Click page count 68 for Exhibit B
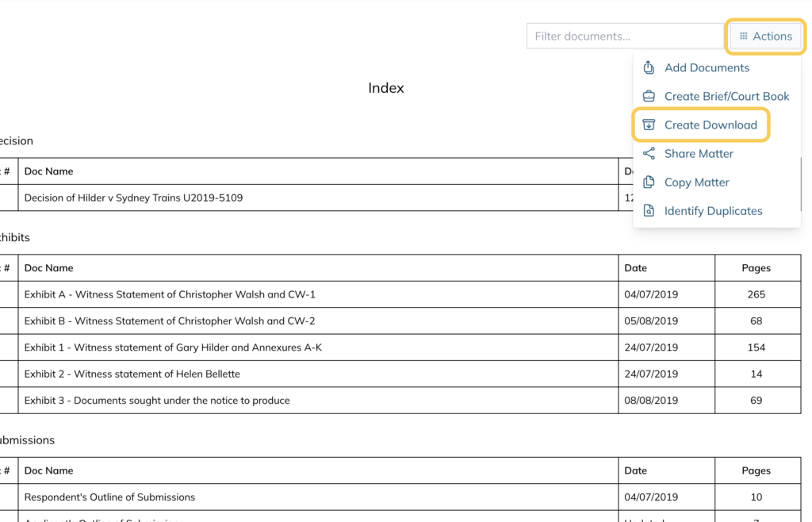Screen dimensions: 812x522 click(x=756, y=321)
